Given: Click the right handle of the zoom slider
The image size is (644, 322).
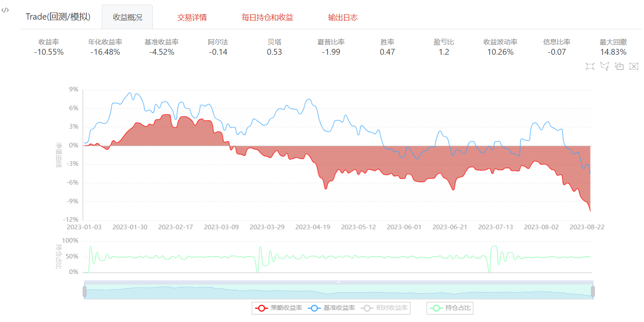Looking at the screenshot, I should [x=593, y=292].
